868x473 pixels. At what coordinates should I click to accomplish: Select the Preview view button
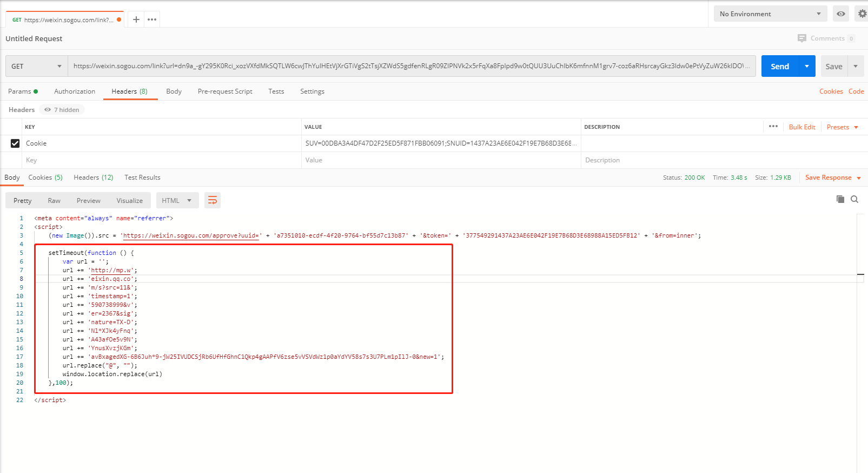pos(89,200)
